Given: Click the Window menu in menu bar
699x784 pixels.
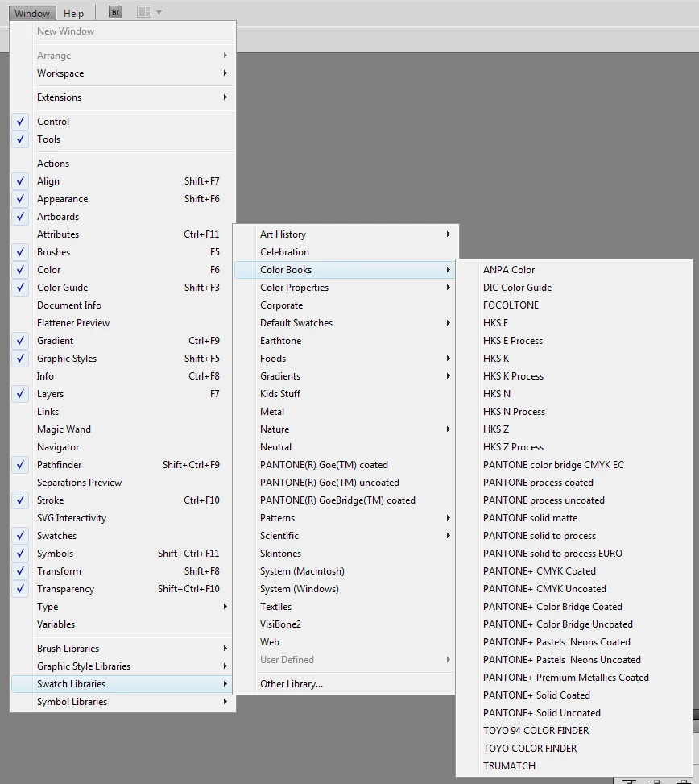Looking at the screenshot, I should pos(32,13).
